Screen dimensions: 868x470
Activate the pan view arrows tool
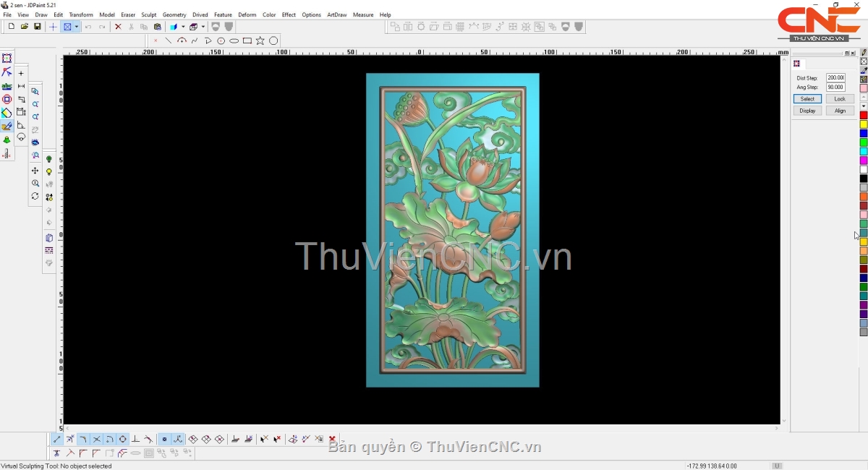pos(35,171)
